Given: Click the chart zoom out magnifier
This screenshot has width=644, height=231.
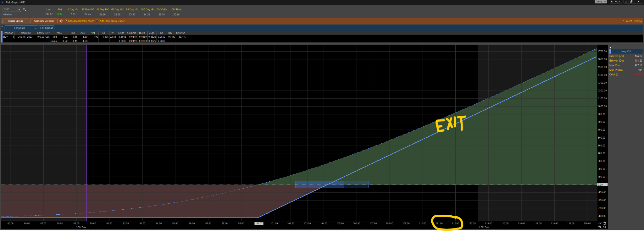Looking at the screenshot, I should (605, 227).
